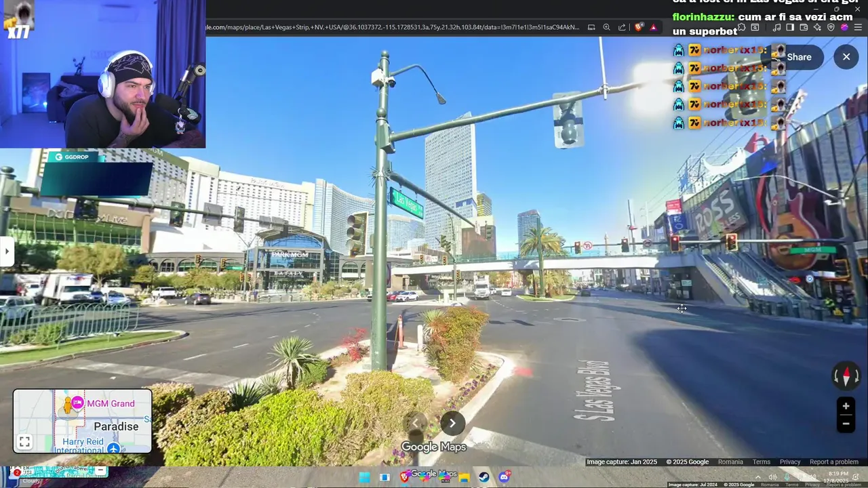Open the taskbar volume speaker icon
This screenshot has width=868, height=488.
772,477
